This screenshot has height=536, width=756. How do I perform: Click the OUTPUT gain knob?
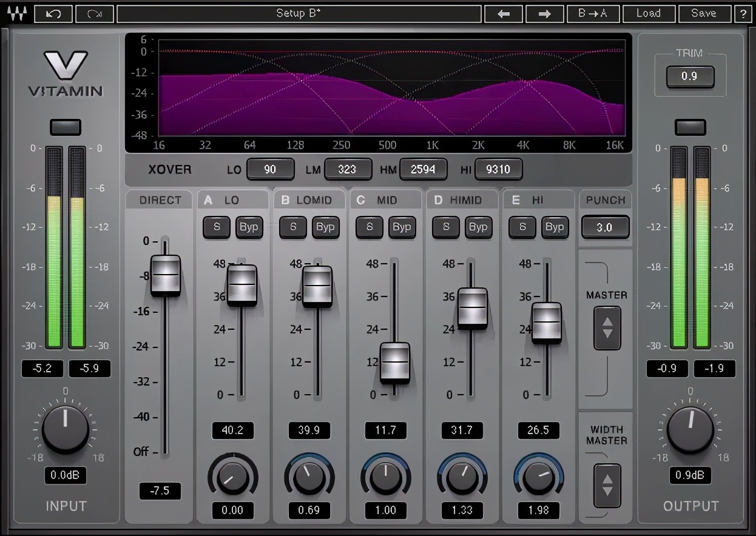click(x=690, y=430)
